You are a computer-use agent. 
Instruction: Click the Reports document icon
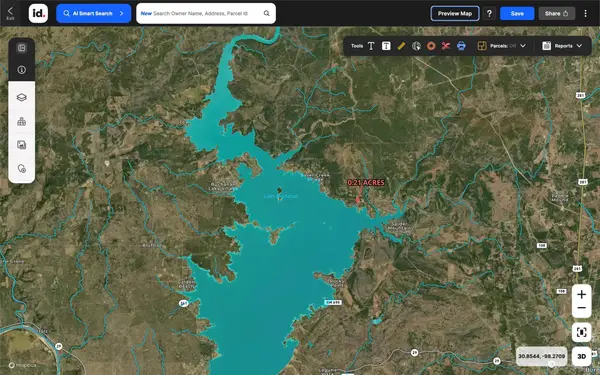[546, 46]
